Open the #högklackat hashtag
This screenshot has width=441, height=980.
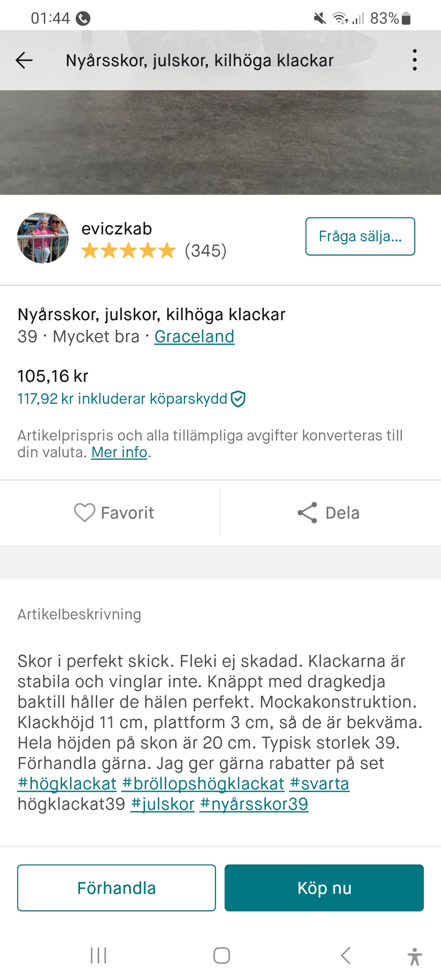[x=67, y=784]
